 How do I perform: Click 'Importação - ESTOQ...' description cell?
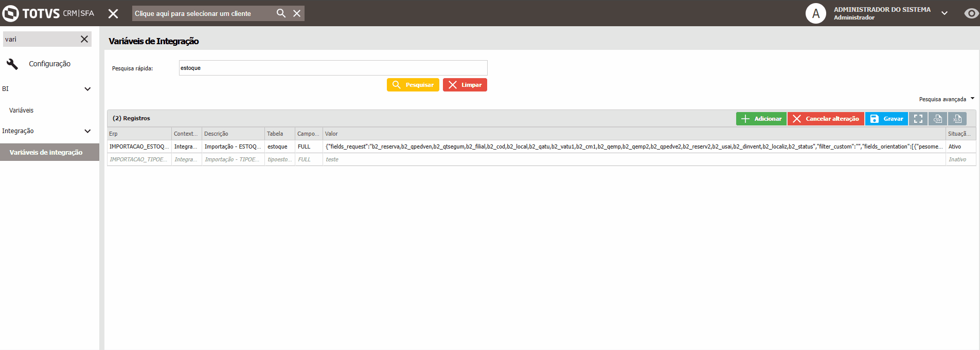[233, 146]
